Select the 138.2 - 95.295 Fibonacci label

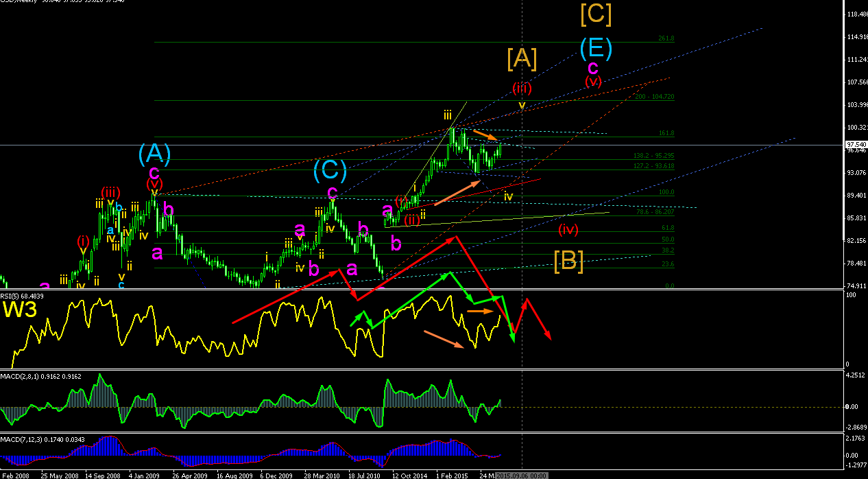(653, 156)
